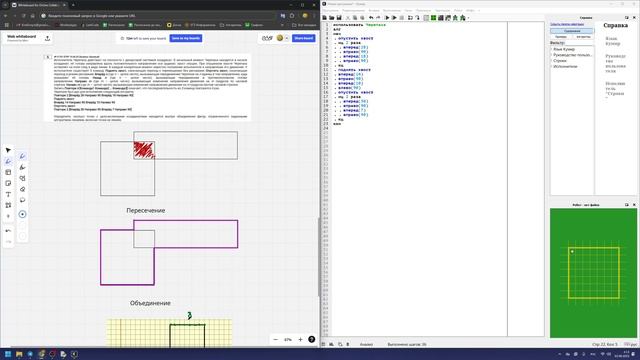Zoom in the whiteboard with plus

300,340
